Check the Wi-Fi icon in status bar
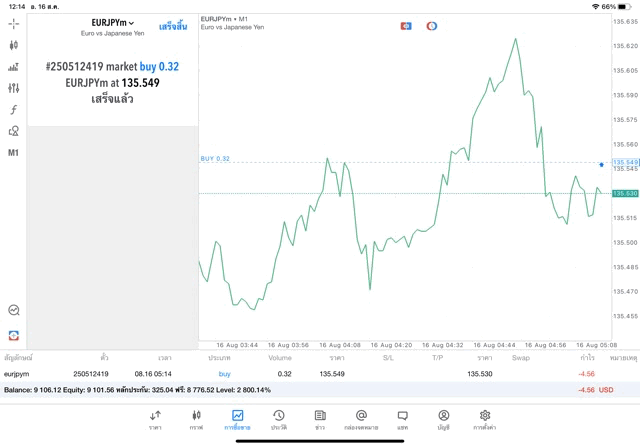Image resolution: width=640 pixels, height=447 pixels. 596,7
